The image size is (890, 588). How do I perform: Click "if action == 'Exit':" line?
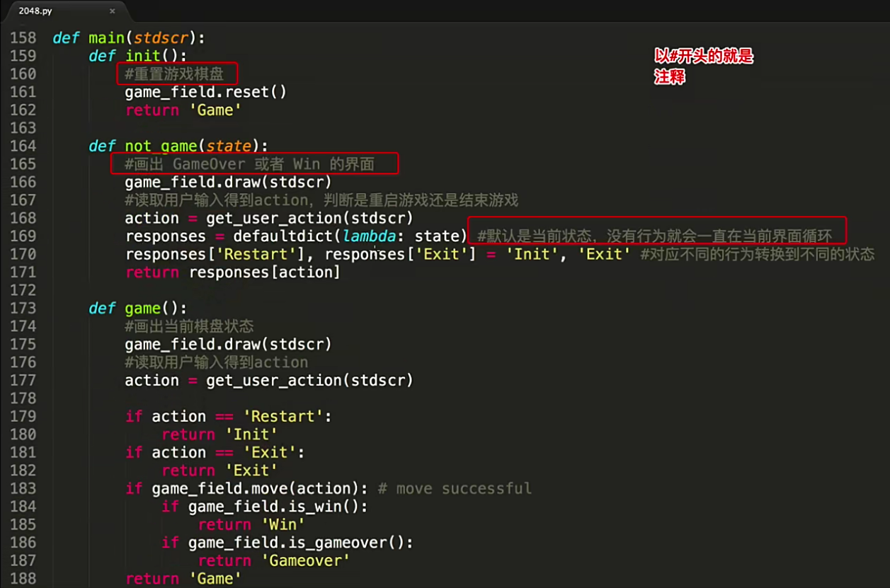[215, 453]
